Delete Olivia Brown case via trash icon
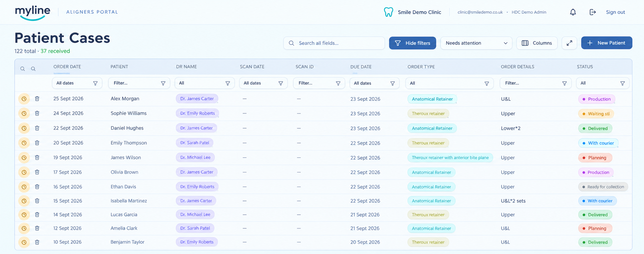Screen dimensions: 644x254 37,172
